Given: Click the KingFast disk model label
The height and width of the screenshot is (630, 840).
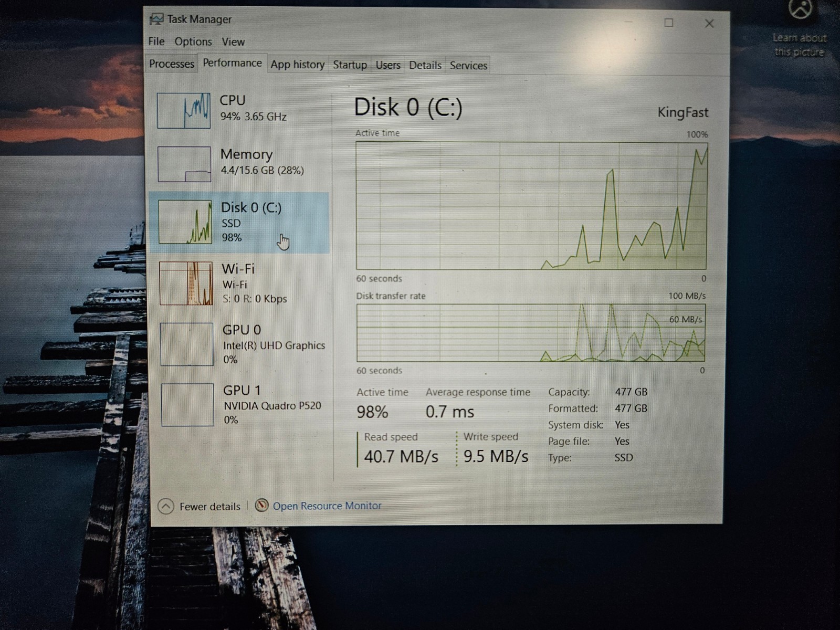Looking at the screenshot, I should (x=682, y=112).
